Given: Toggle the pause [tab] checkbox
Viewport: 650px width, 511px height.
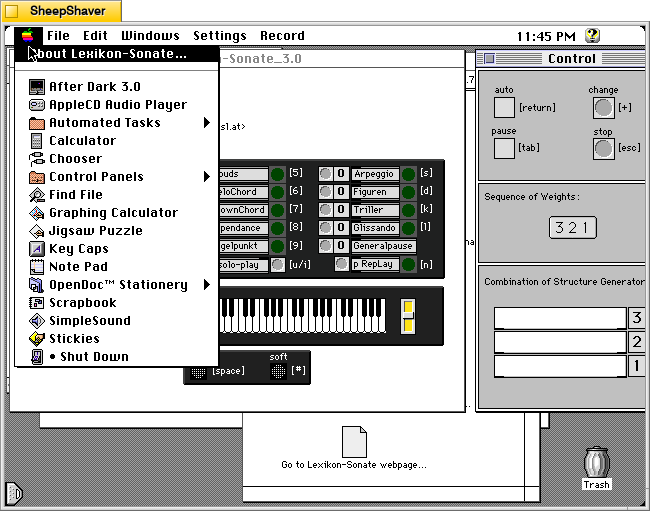Looking at the screenshot, I should (504, 148).
